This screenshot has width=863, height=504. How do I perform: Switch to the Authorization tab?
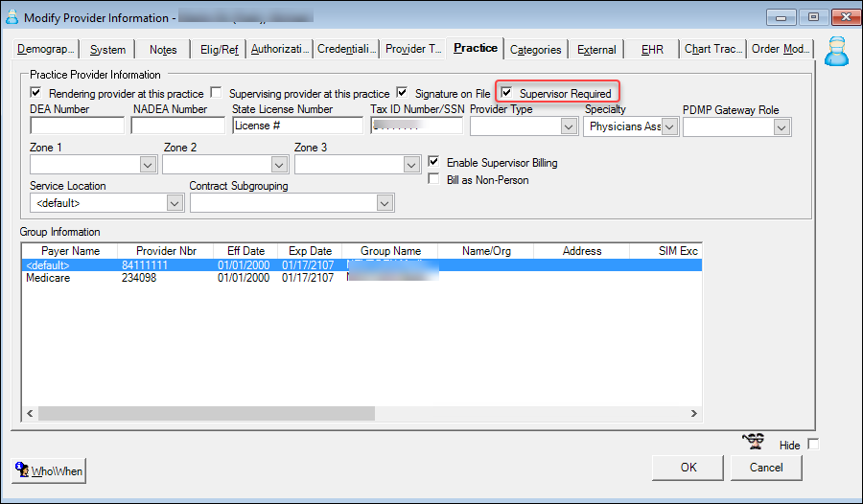[280, 49]
